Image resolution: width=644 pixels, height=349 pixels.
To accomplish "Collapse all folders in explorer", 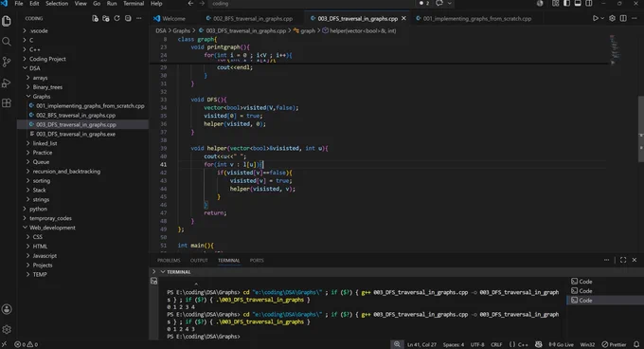I will pos(128,19).
